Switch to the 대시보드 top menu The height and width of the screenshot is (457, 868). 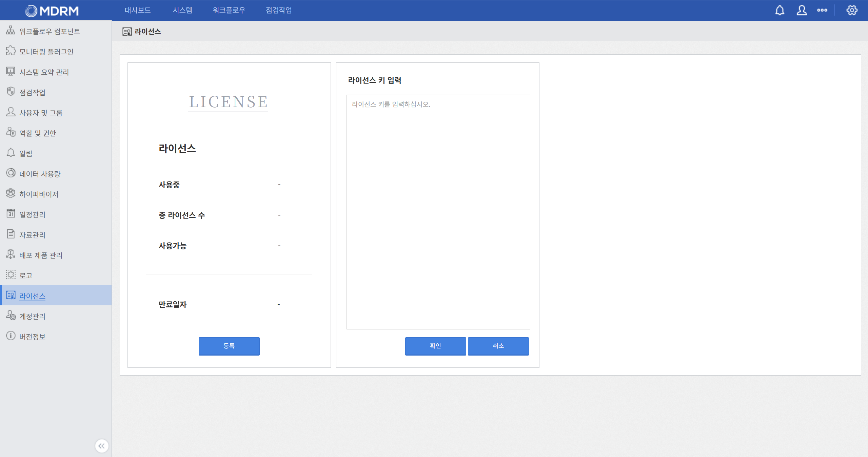[x=137, y=10]
